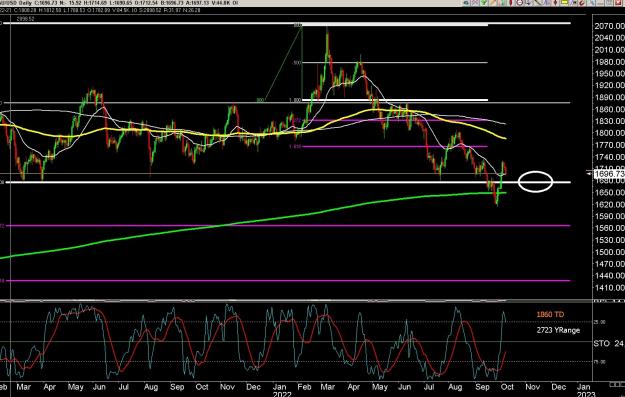Click the 1410.00 price axis label
The height and width of the screenshot is (397, 625).
point(609,287)
